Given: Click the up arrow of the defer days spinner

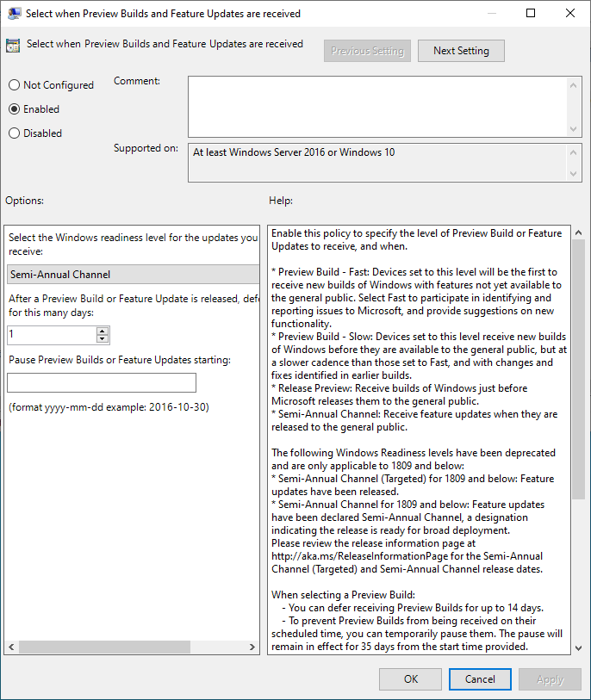Looking at the screenshot, I should (103, 331).
